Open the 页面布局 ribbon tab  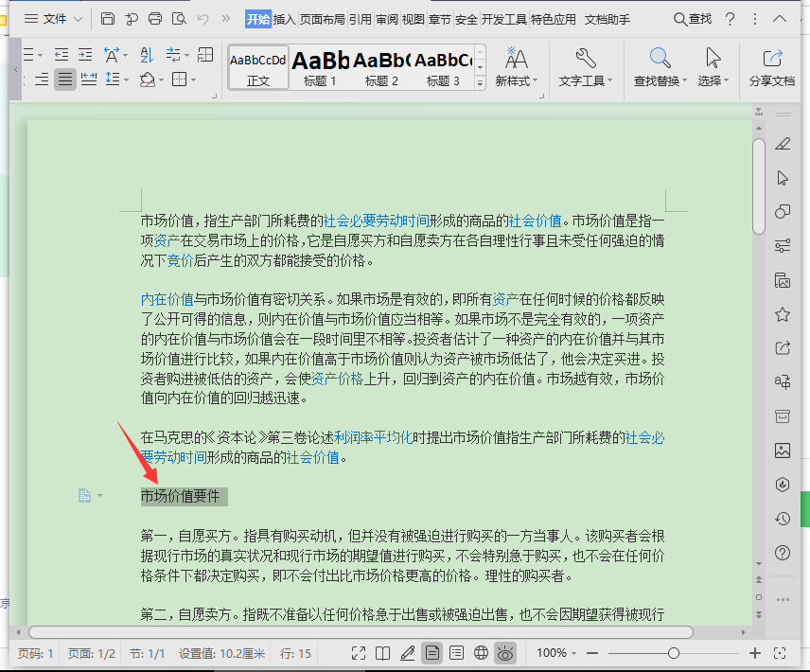click(323, 19)
